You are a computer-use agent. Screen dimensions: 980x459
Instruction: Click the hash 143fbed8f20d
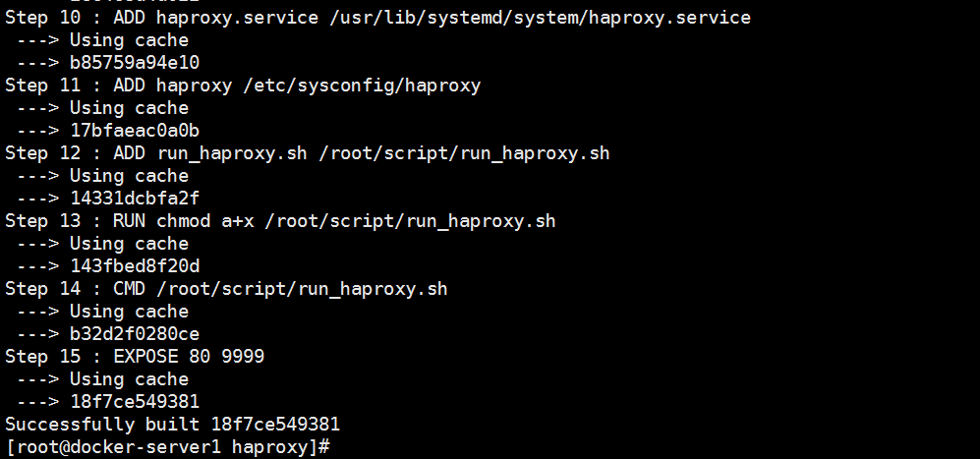pos(135,265)
